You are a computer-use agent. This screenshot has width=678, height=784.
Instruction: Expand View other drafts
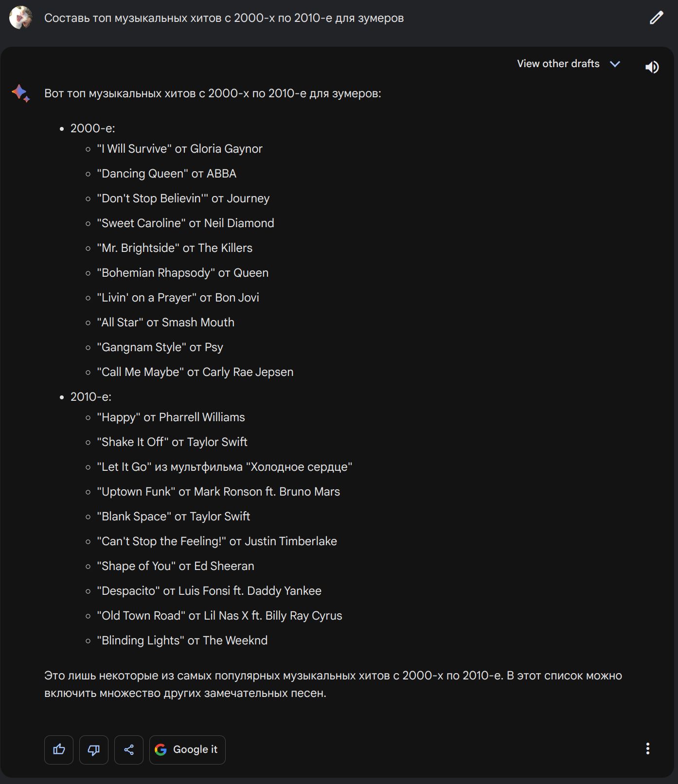(x=558, y=64)
